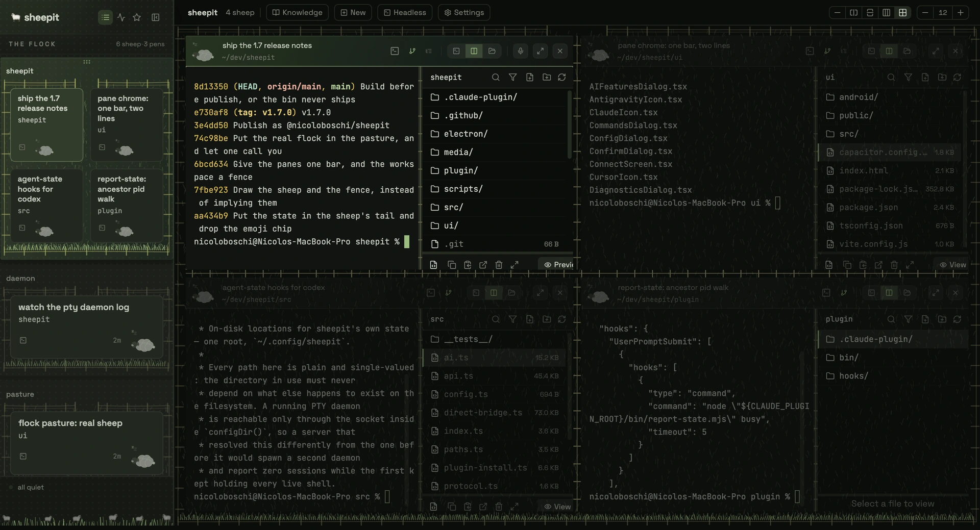Select the two-row stacked layout icon
Viewport: 980px width, 530px height.
coord(870,12)
